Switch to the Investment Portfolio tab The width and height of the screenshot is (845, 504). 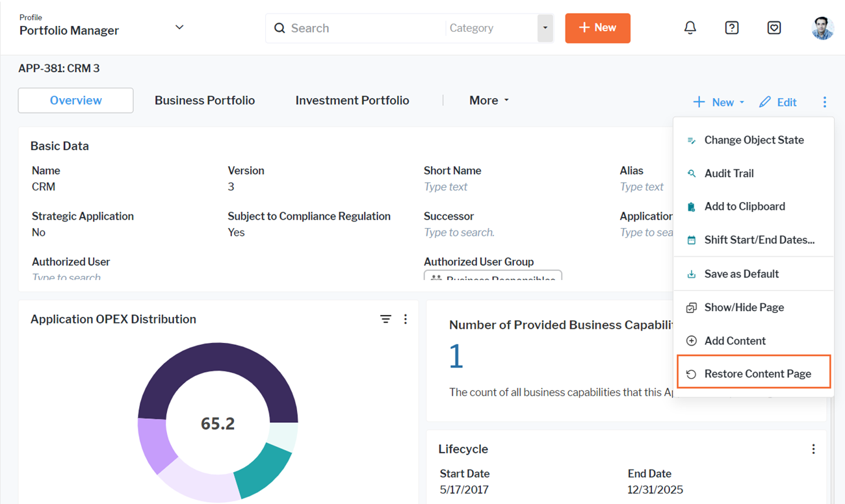352,101
